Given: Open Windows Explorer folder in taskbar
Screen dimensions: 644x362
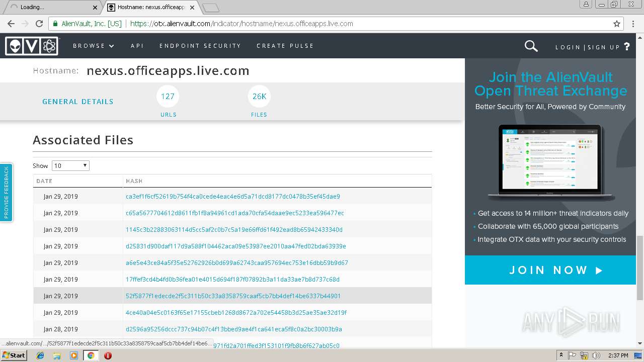Looking at the screenshot, I should point(57,355).
